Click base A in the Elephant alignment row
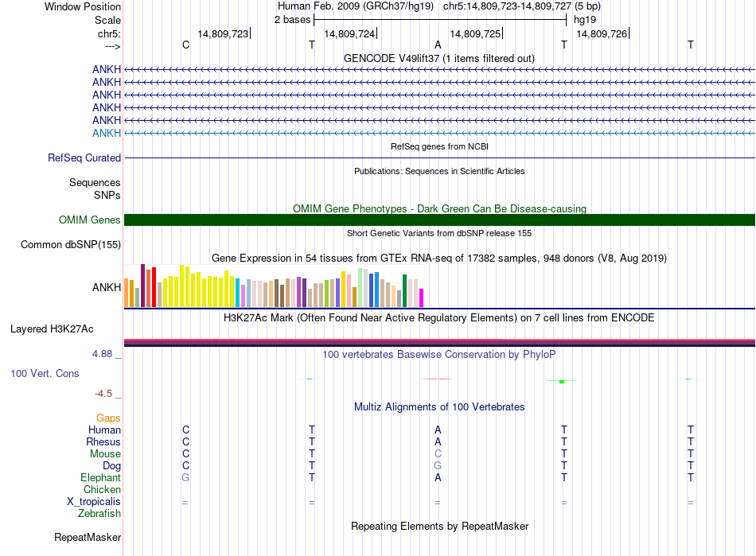This screenshot has height=556, width=756. pos(438,477)
